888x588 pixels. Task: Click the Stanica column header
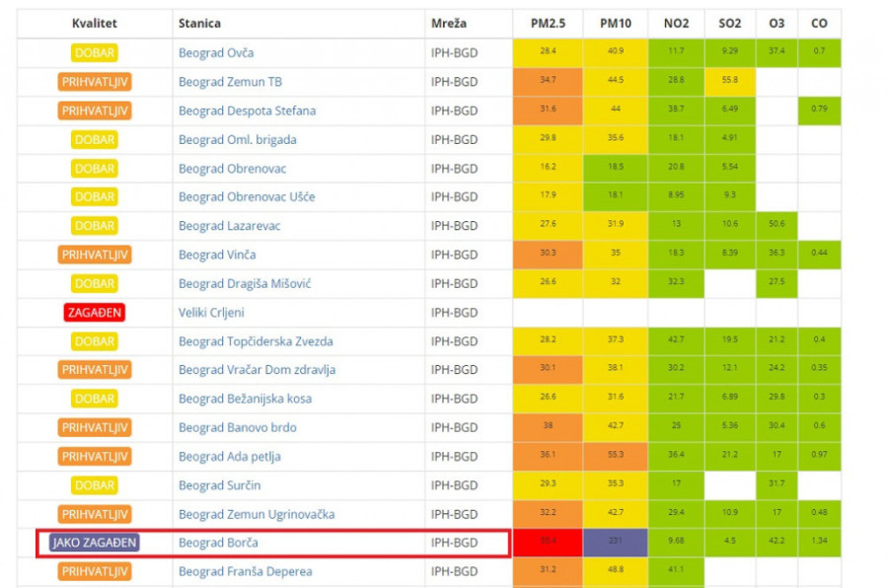(199, 23)
